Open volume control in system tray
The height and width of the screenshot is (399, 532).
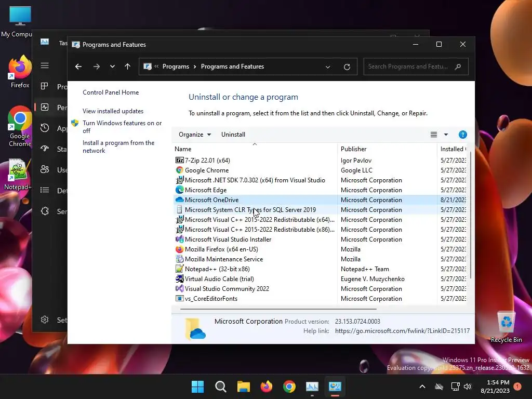tap(468, 387)
